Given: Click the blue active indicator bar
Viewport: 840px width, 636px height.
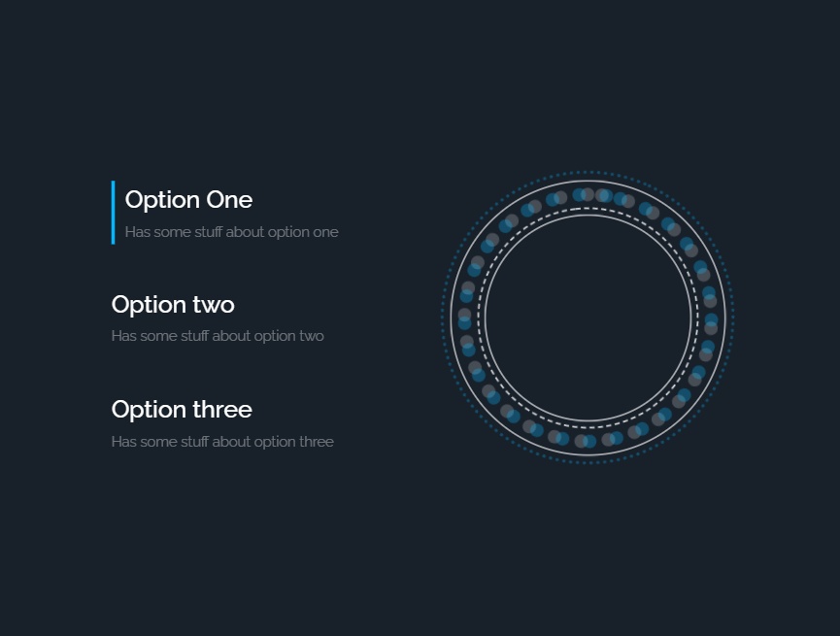Looking at the screenshot, I should tap(114, 212).
